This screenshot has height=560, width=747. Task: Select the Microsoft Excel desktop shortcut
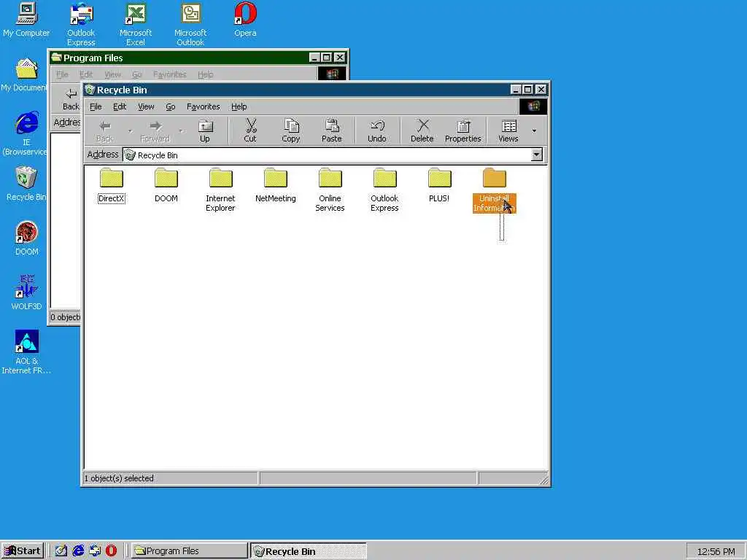click(136, 24)
